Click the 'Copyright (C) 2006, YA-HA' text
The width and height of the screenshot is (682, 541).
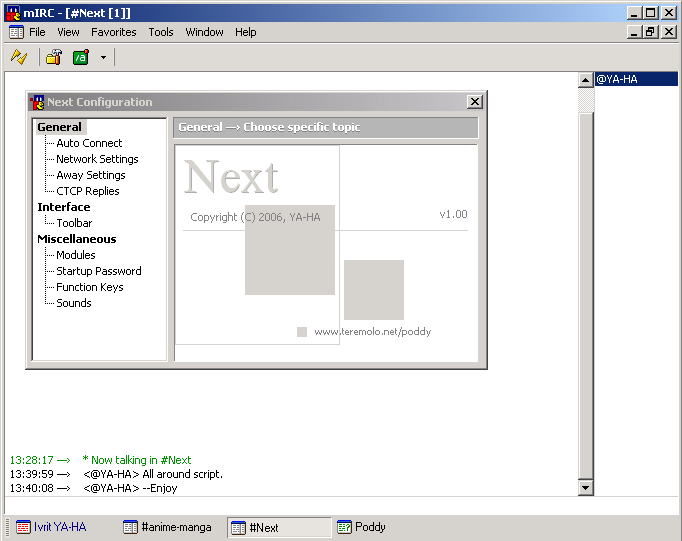click(255, 217)
